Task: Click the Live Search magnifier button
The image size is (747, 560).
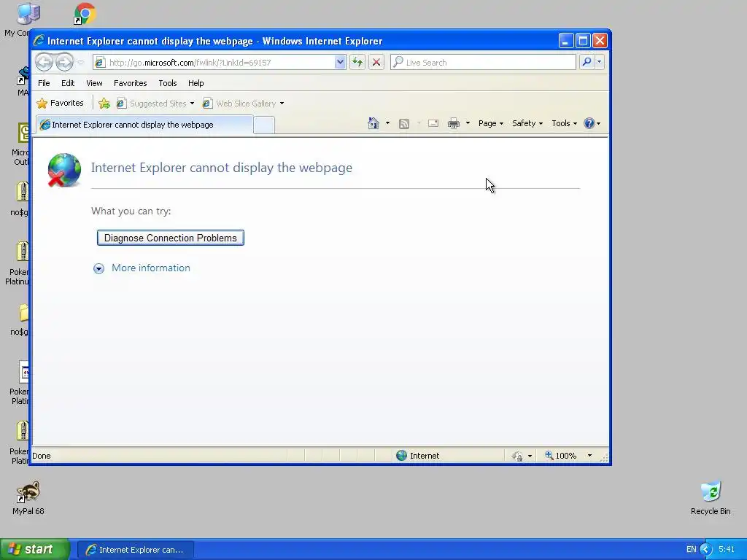Action: (587, 62)
